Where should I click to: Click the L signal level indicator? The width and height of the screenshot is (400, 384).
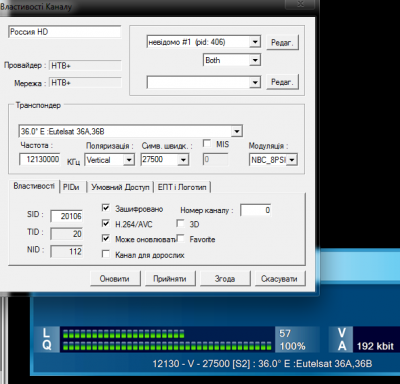(x=46, y=332)
